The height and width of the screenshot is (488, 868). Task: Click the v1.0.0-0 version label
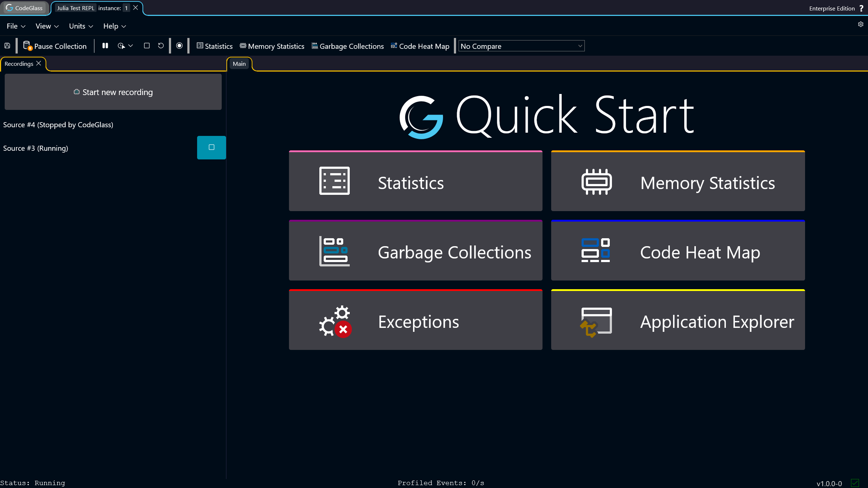(x=829, y=483)
